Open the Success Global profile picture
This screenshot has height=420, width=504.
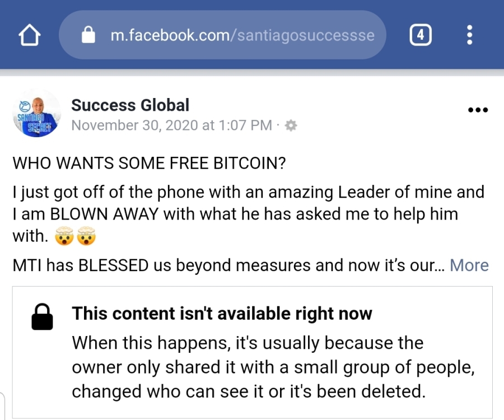coord(36,113)
